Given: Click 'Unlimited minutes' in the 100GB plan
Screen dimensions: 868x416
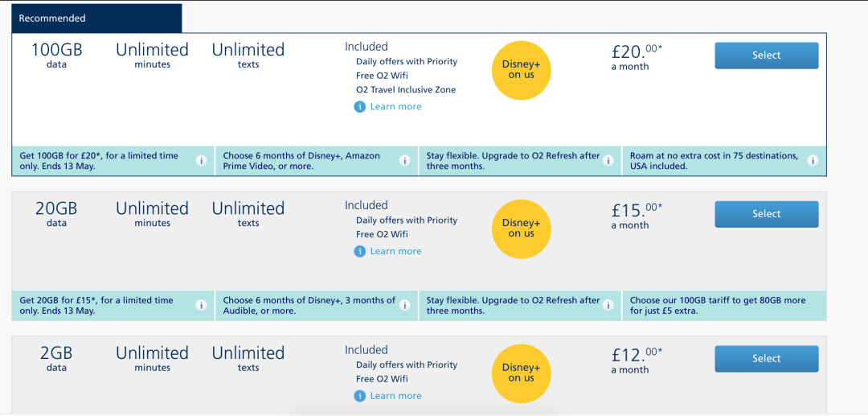Looking at the screenshot, I should click(152, 55).
